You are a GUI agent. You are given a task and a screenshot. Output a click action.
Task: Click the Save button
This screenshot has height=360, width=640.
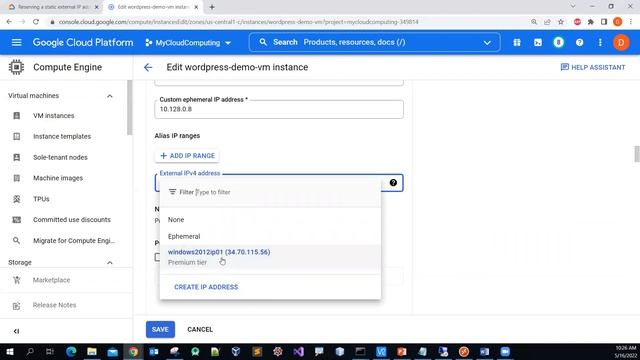pyautogui.click(x=160, y=329)
